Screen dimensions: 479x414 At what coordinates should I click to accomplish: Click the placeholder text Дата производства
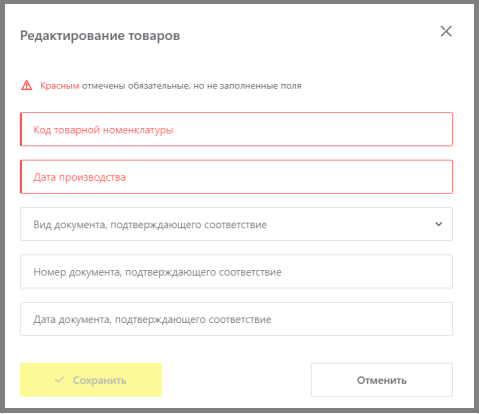click(79, 177)
